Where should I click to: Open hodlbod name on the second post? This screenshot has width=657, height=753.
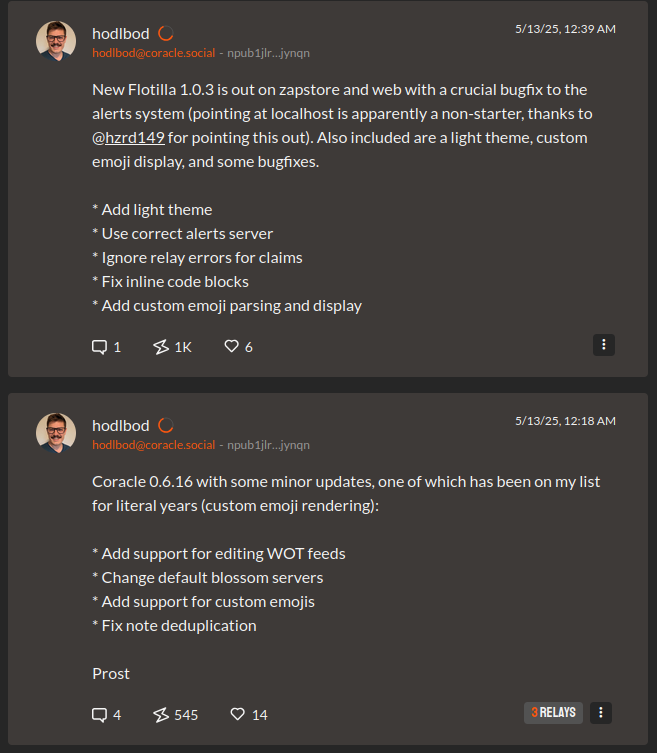pos(121,425)
